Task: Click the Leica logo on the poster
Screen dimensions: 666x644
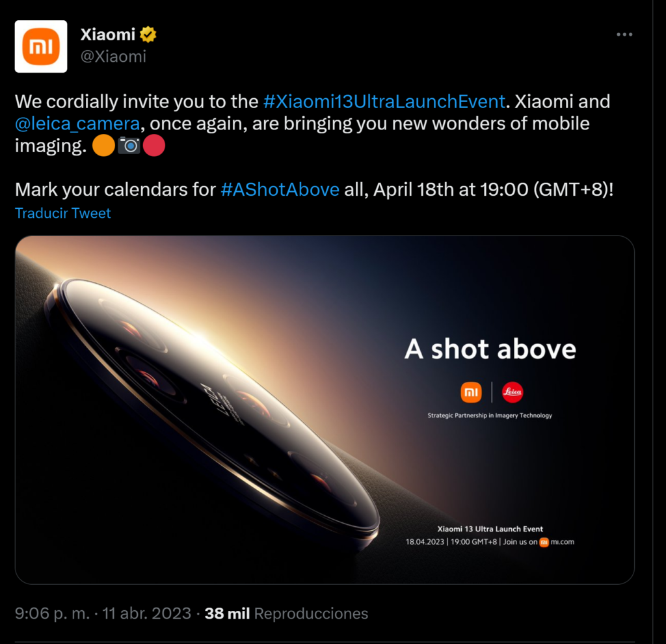Action: point(513,393)
